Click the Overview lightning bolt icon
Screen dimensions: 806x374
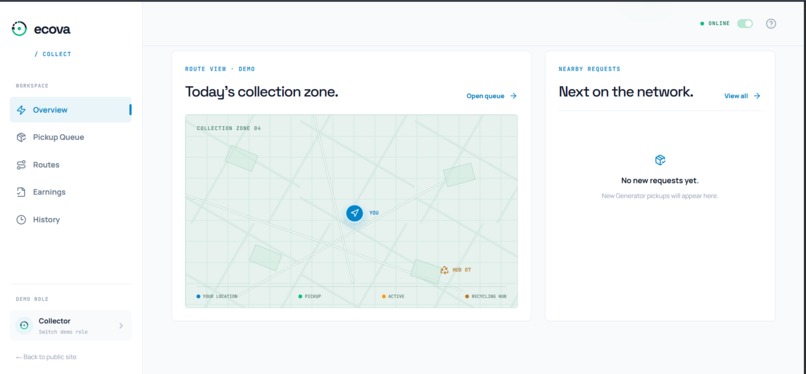point(21,110)
